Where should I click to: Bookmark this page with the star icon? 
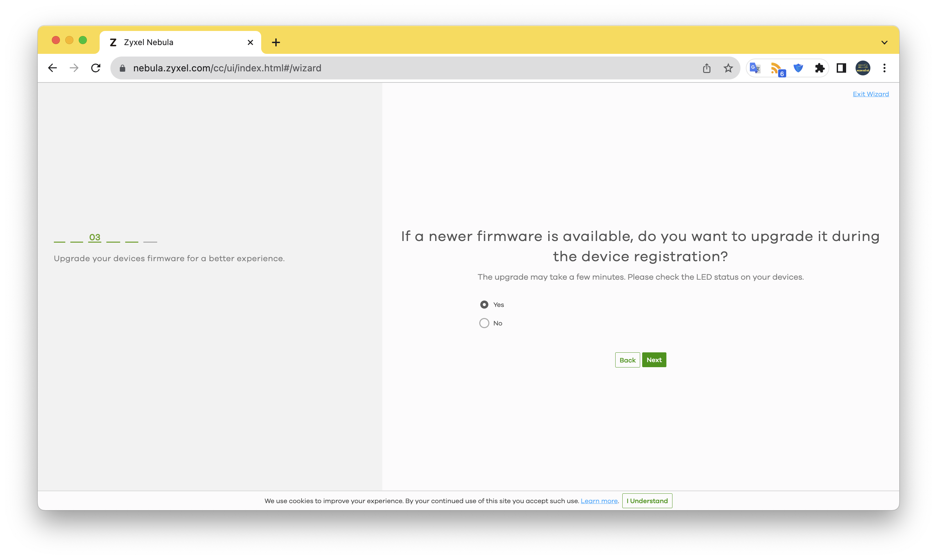(728, 68)
